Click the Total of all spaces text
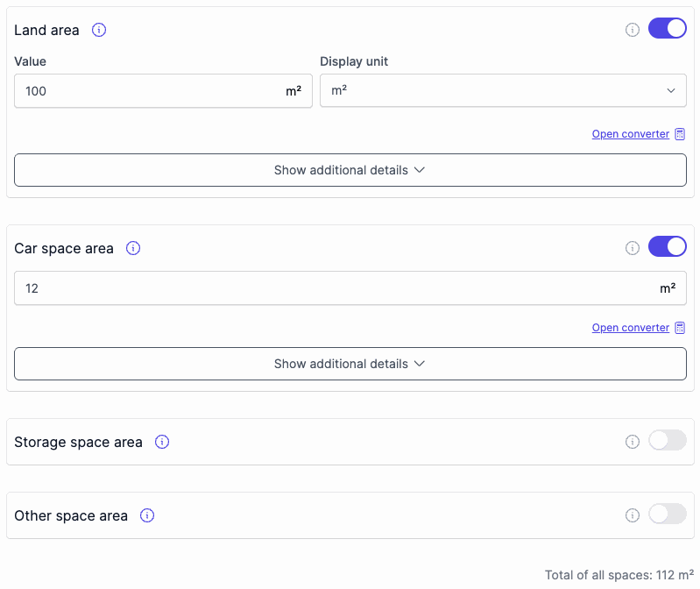 coord(619,575)
